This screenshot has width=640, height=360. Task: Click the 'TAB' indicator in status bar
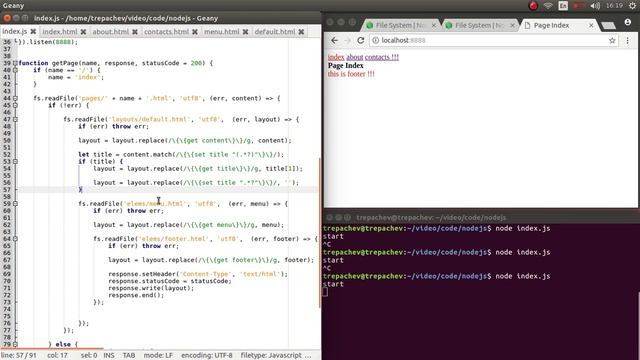[x=129, y=356]
